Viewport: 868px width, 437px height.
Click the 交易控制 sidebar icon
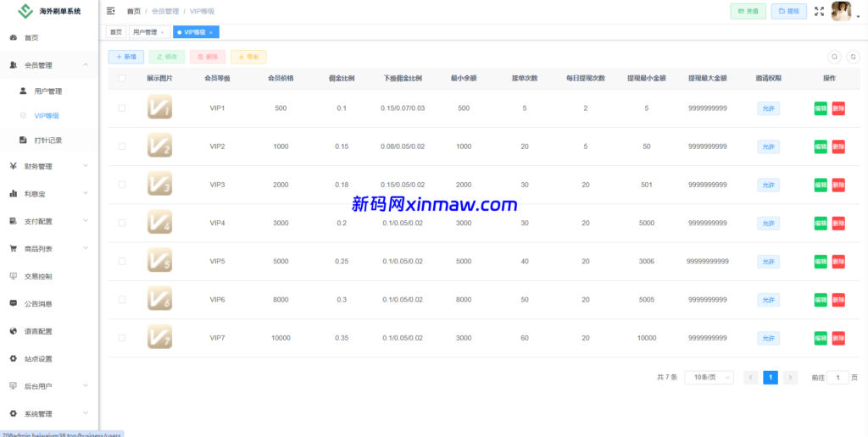click(14, 275)
